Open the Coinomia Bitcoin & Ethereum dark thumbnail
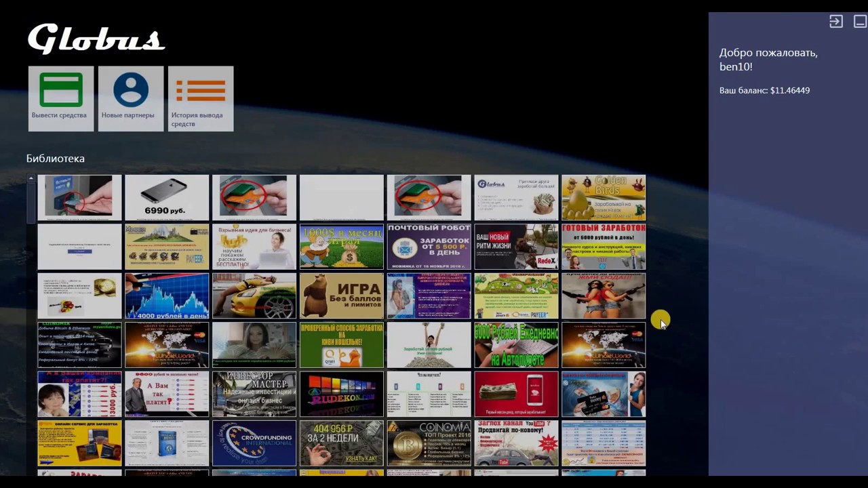Screen dimensions: 868x488 (79, 345)
